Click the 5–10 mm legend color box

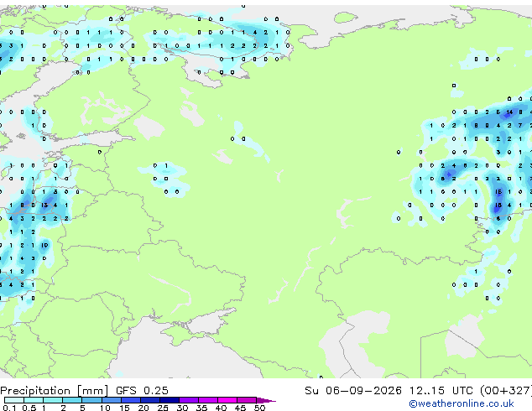[x=91, y=400]
